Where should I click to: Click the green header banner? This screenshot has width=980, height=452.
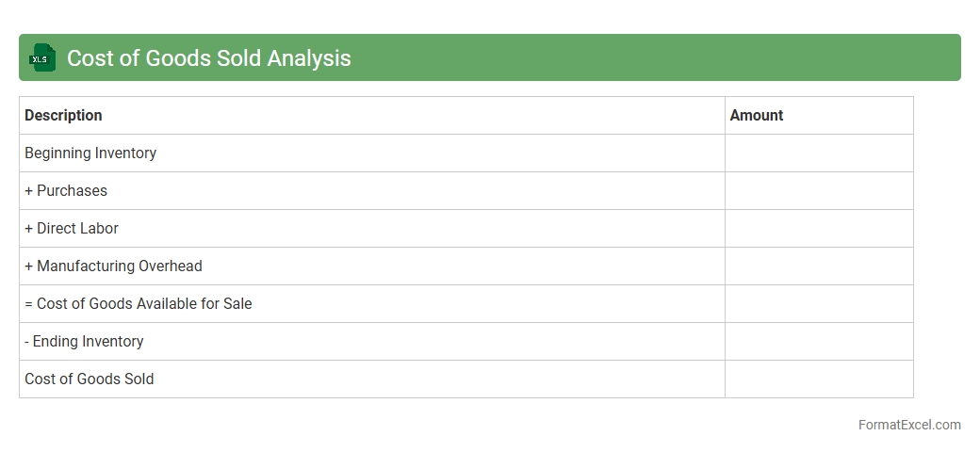click(660, 58)
